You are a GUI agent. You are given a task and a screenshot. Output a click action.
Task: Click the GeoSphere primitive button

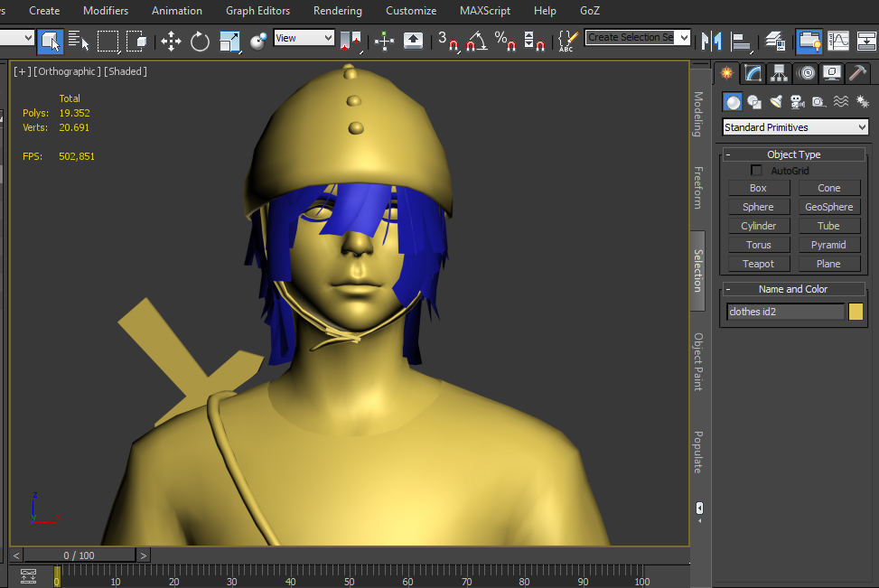pos(829,207)
